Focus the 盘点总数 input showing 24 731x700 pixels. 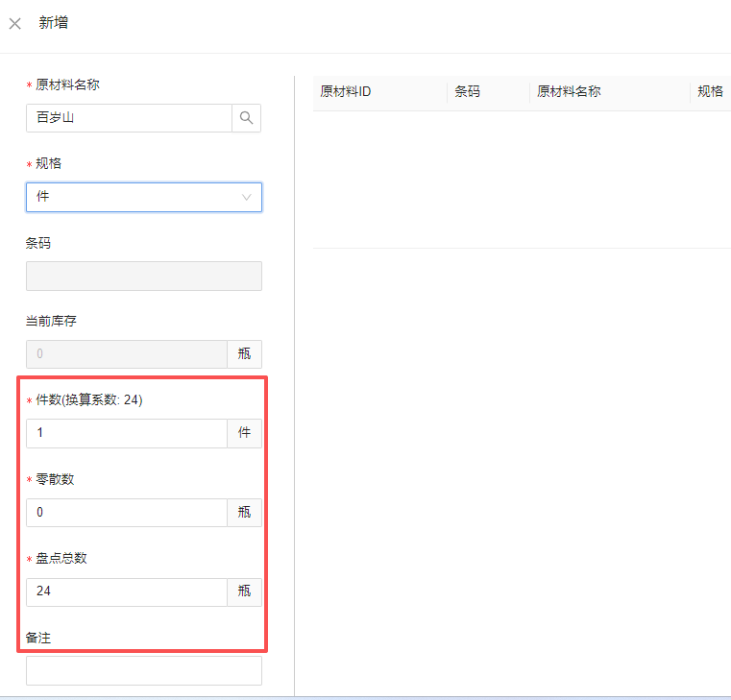(x=126, y=591)
